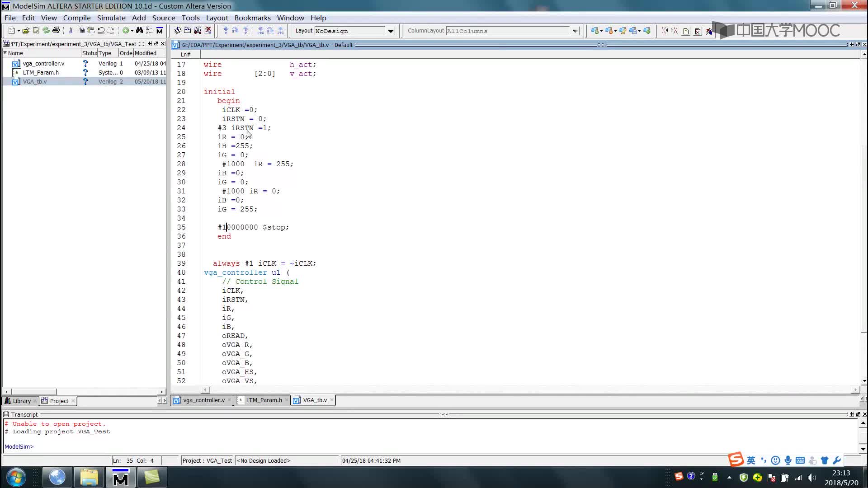Click the code line '#10000000 $stop;'
Screen dimensions: 868x488
[253, 227]
